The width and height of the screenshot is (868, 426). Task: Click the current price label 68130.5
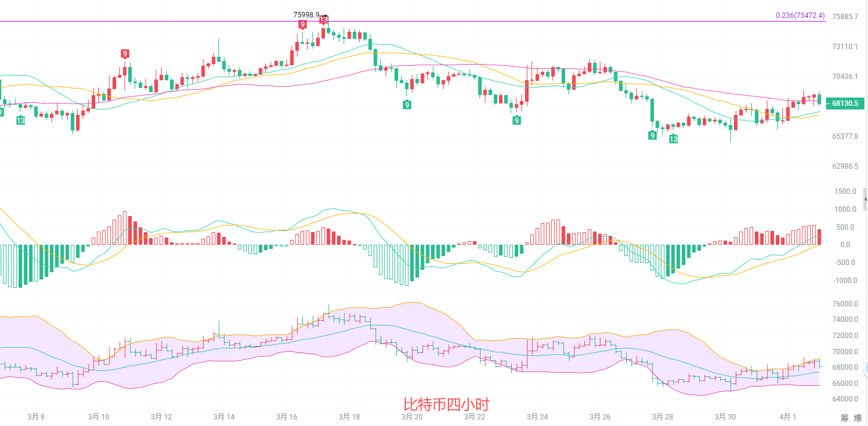[845, 104]
